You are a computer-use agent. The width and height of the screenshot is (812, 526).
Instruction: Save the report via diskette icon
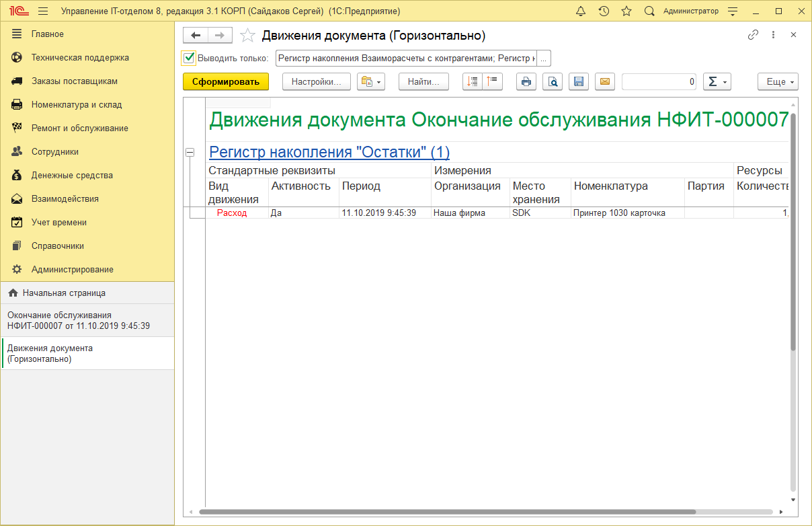point(579,81)
